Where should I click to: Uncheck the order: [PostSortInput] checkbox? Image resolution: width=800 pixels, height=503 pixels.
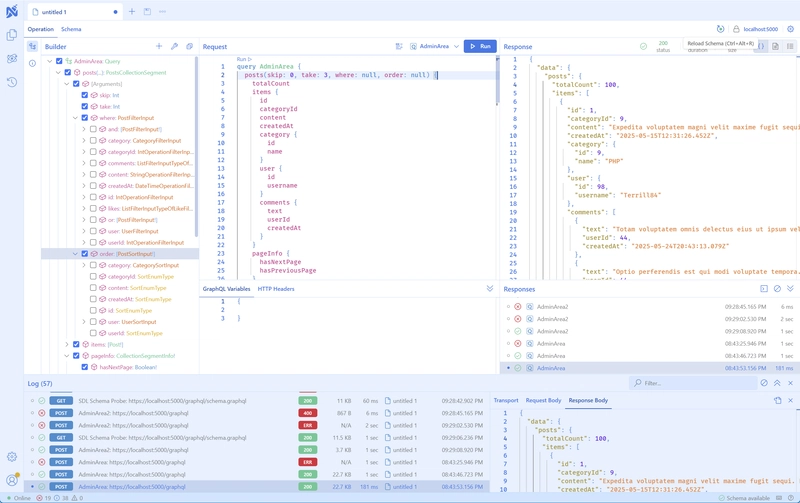85,254
